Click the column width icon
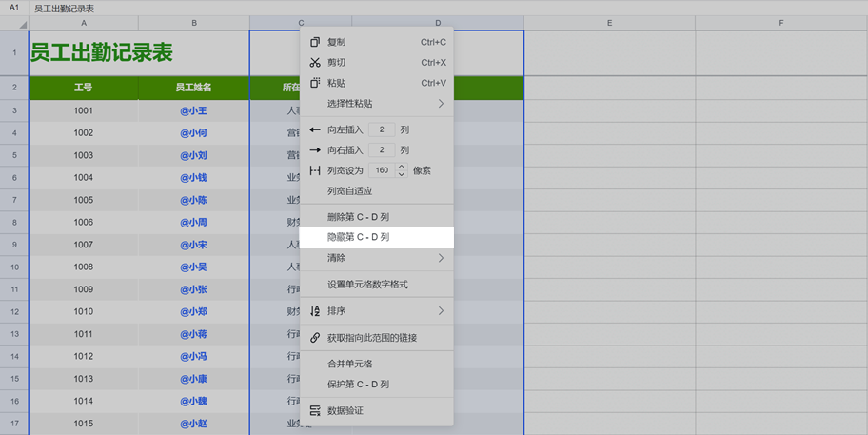The image size is (868, 435). [315, 170]
